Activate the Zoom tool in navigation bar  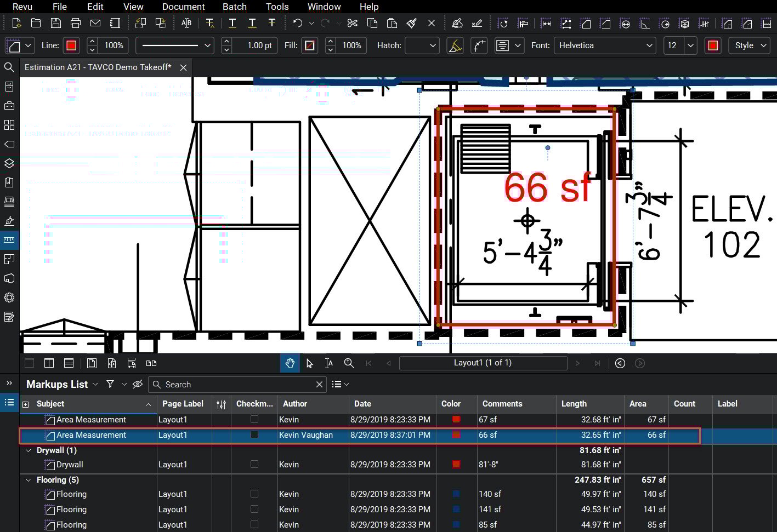coord(349,363)
